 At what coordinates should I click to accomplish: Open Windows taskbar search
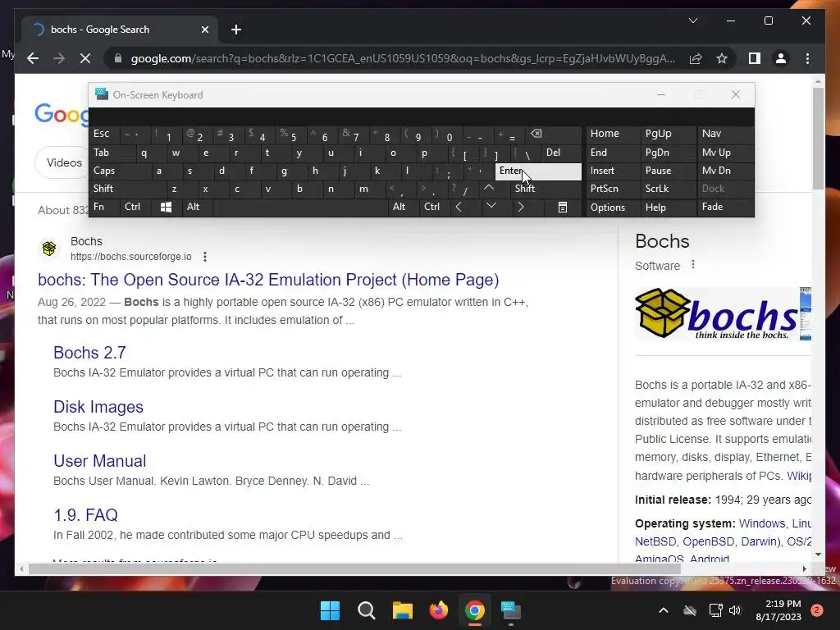point(367,610)
